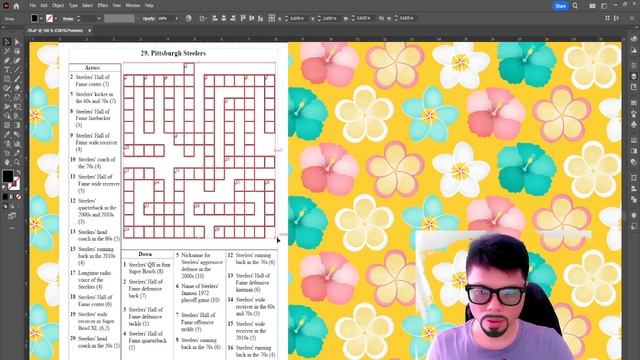Open the Fill color dropdown in control bar
The image size is (640, 360).
click(x=41, y=18)
